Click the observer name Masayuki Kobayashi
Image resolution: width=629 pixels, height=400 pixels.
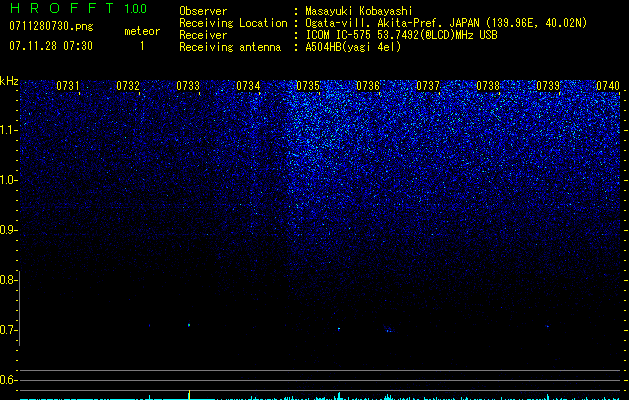359,11
